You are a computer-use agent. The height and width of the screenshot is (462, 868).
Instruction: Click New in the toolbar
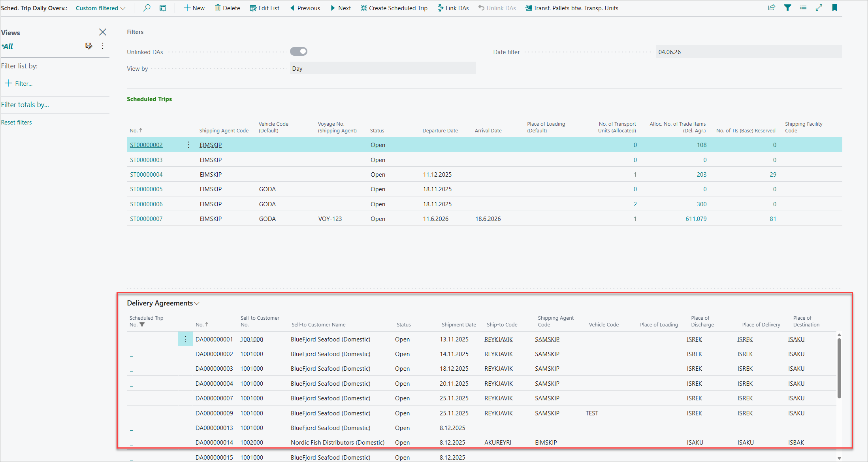194,8
